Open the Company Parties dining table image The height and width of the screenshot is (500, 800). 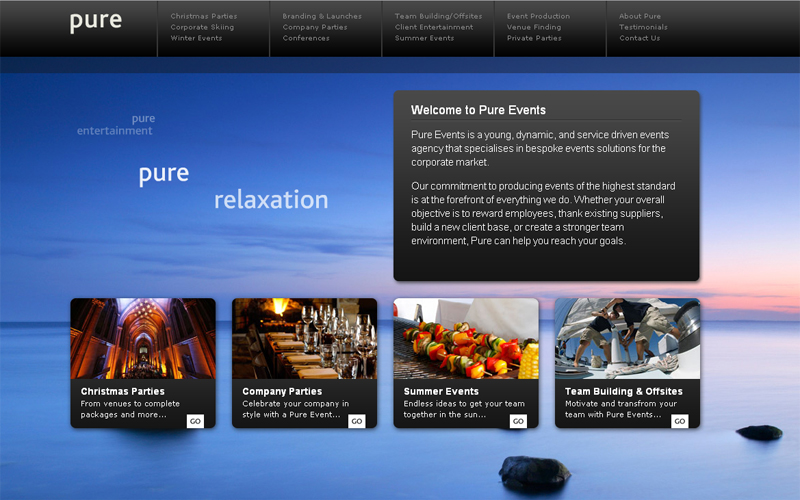point(304,338)
